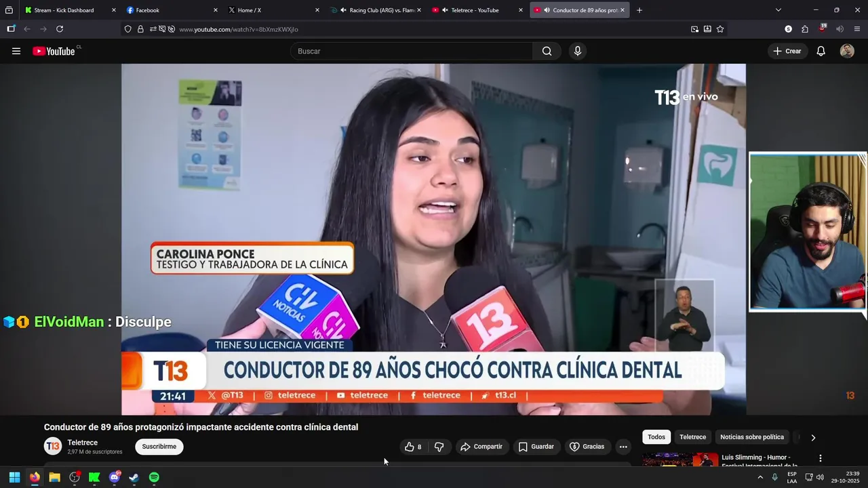Close the Home / X tab
This screenshot has height=488, width=868.
pyautogui.click(x=317, y=10)
